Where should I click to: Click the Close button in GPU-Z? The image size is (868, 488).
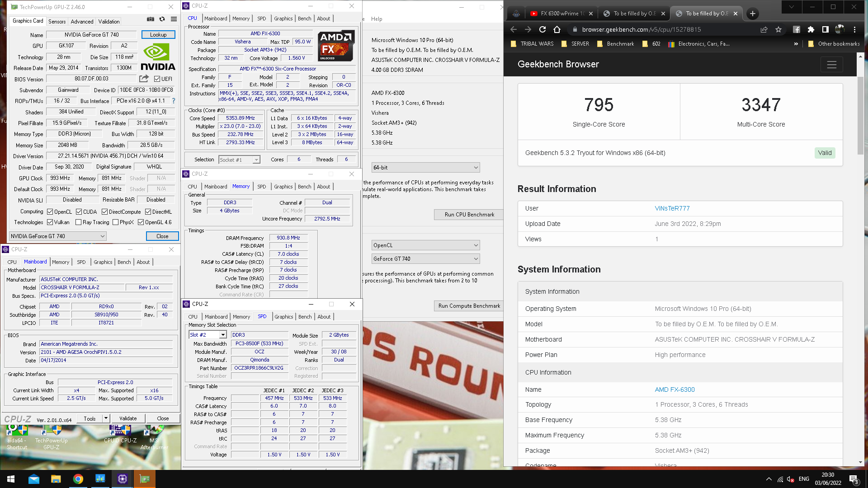point(162,236)
